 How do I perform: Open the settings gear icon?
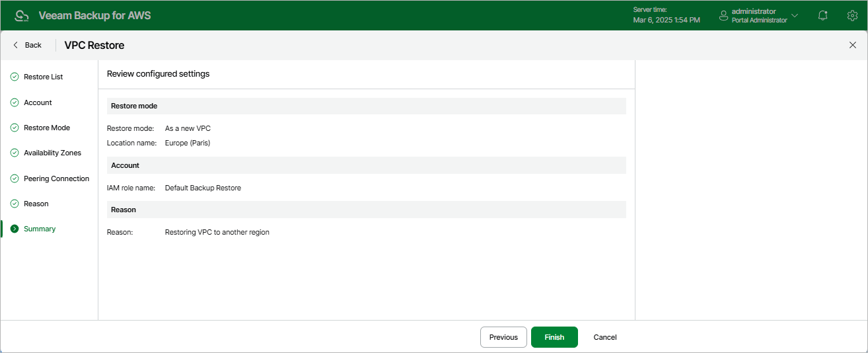pos(852,15)
